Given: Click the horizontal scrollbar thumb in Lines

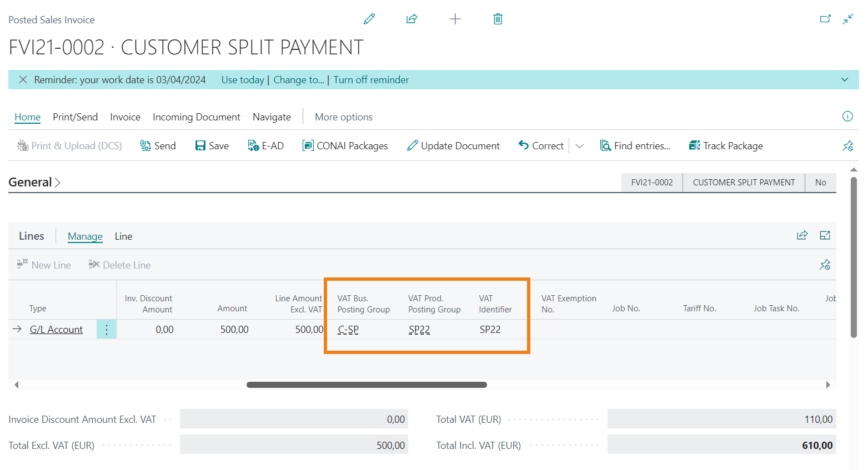Looking at the screenshot, I should click(x=367, y=385).
